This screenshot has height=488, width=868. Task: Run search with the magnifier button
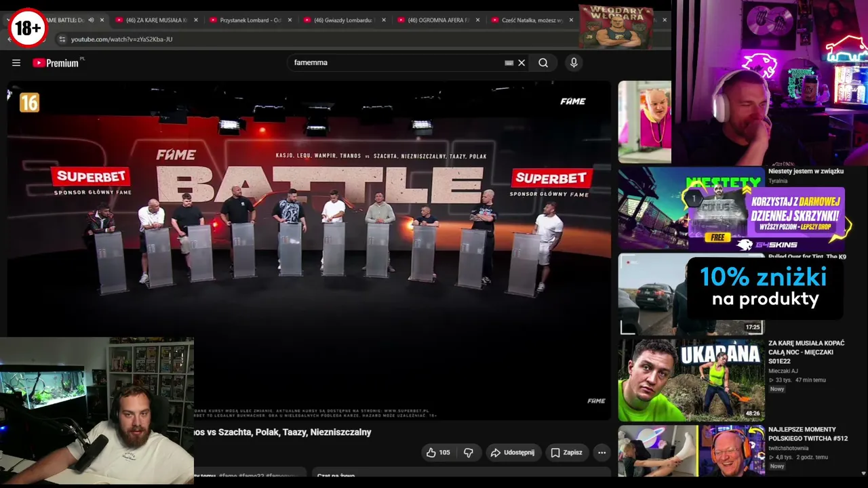coord(543,63)
